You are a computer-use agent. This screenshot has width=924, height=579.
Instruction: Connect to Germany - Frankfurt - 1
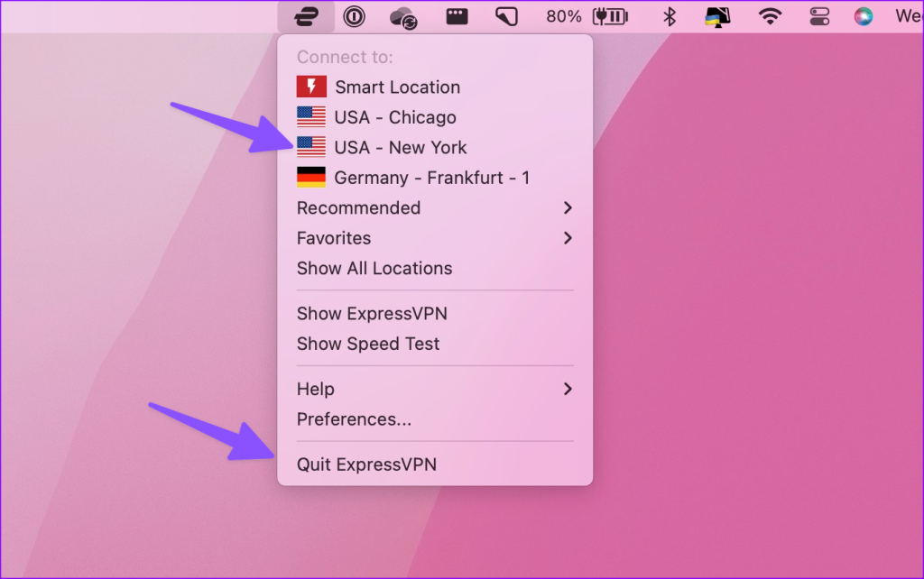click(x=435, y=178)
